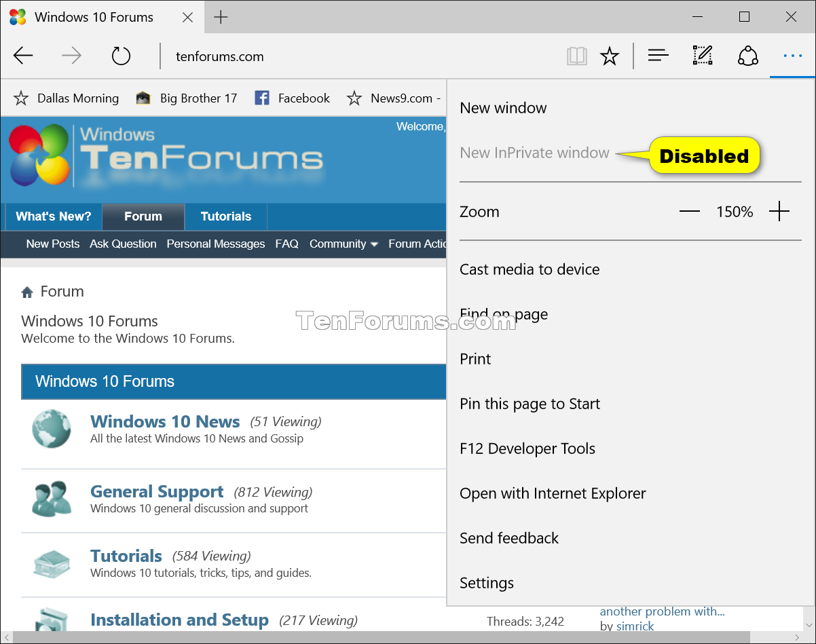816x644 pixels.
Task: Open Reading view with the book icon
Action: point(577,56)
